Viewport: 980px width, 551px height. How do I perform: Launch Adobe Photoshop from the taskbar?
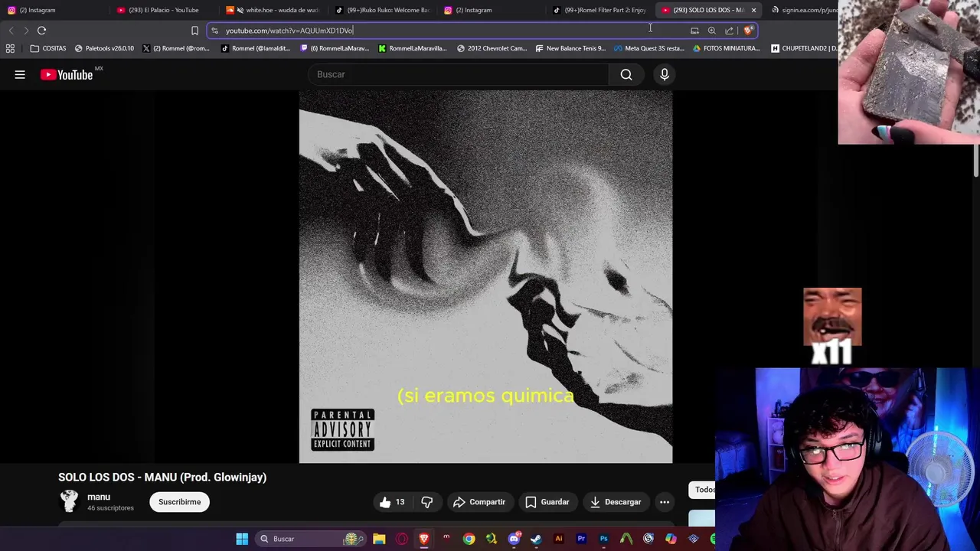tap(603, 539)
